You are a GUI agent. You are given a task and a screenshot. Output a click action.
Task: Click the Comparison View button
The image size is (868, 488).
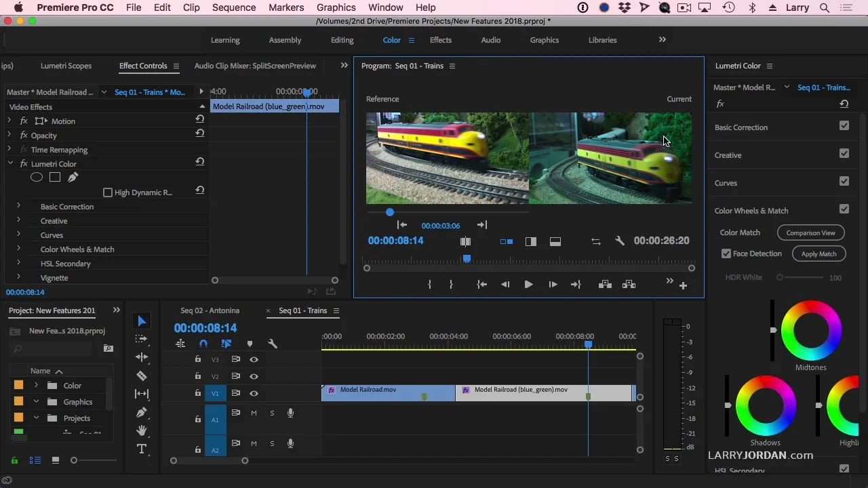point(810,232)
